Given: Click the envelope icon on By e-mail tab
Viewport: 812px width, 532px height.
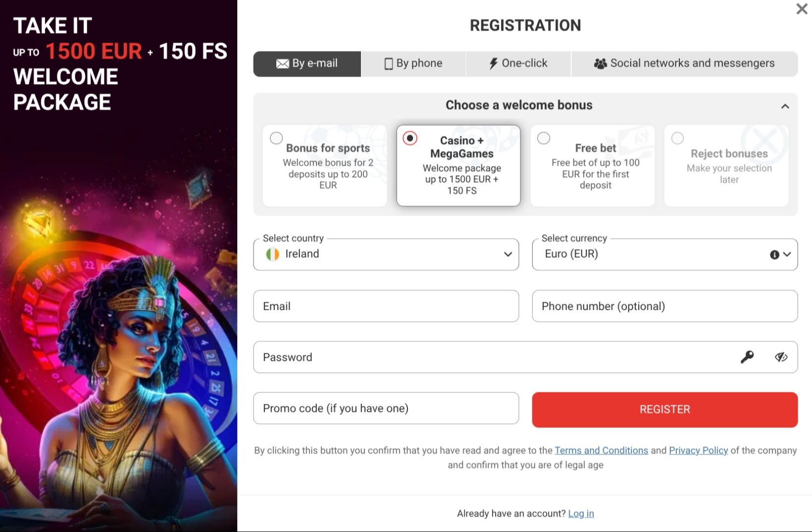Looking at the screenshot, I should tap(282, 64).
